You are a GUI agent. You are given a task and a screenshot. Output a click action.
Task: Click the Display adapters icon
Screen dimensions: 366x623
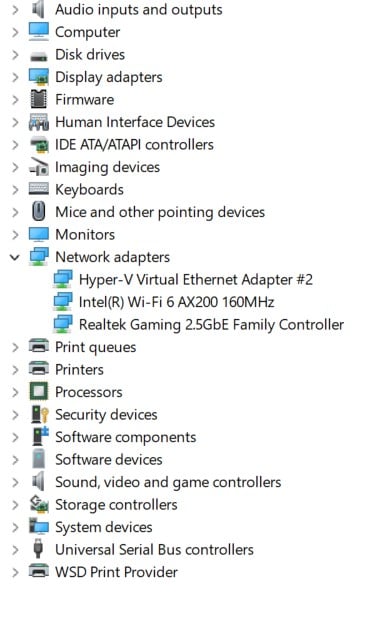tap(39, 77)
